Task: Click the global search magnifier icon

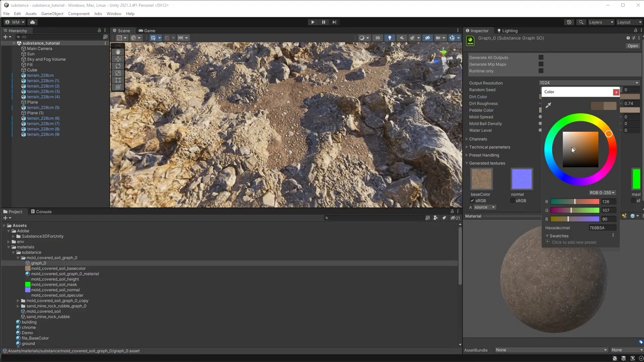Action: pos(581,22)
